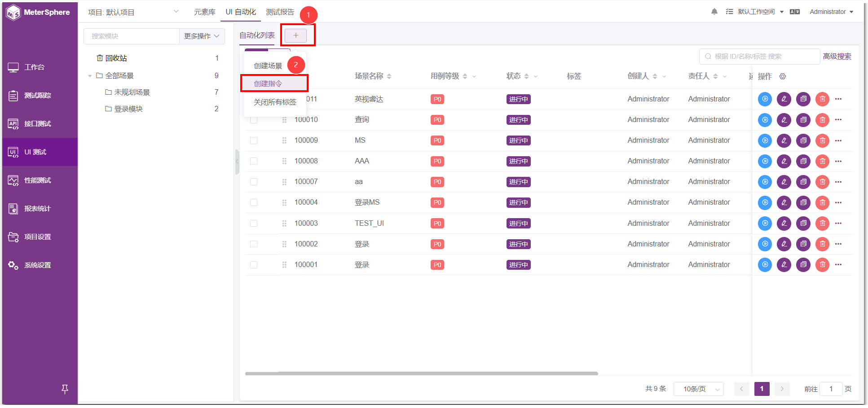Open the Administrator user menu

831,12
